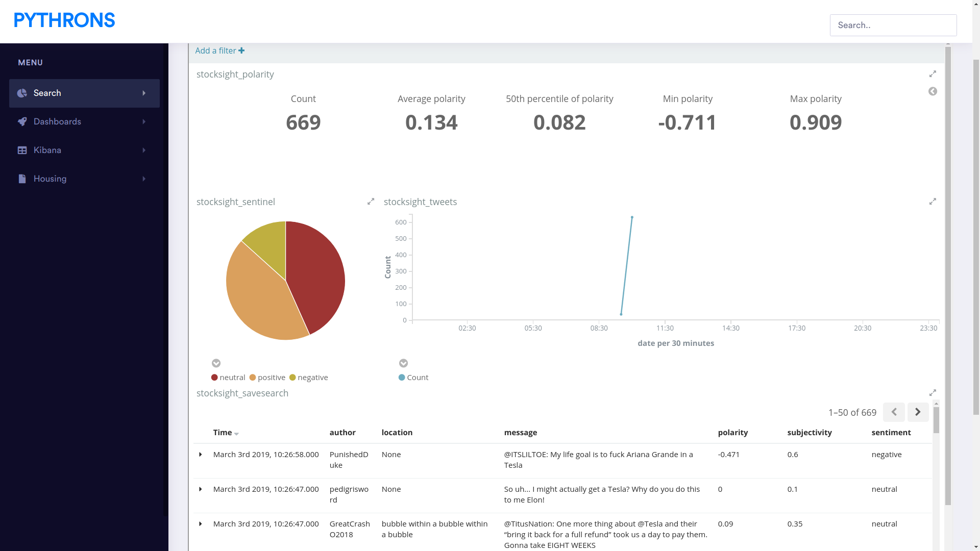Expand the PunishedDuke tweet row details
This screenshot has height=551, width=980.
click(201, 455)
